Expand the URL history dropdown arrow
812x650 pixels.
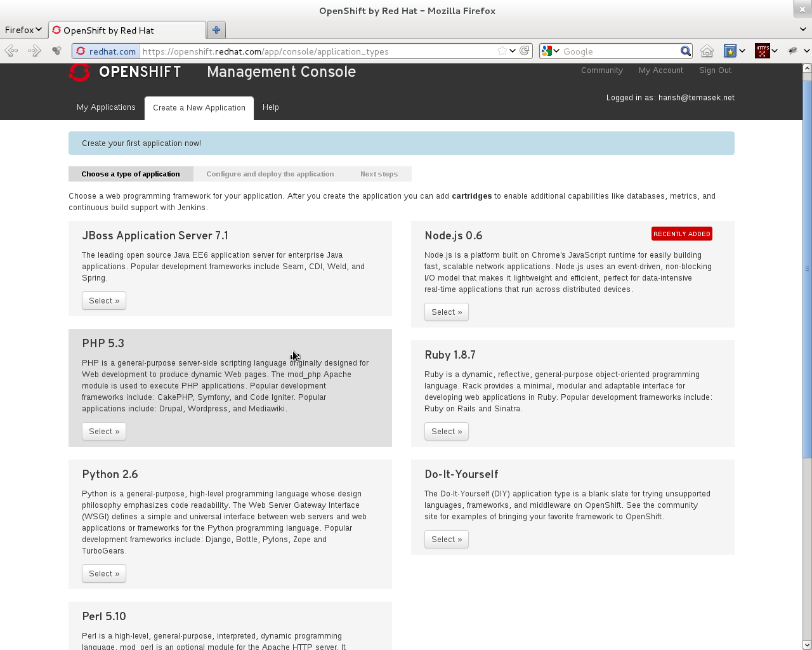[513, 51]
